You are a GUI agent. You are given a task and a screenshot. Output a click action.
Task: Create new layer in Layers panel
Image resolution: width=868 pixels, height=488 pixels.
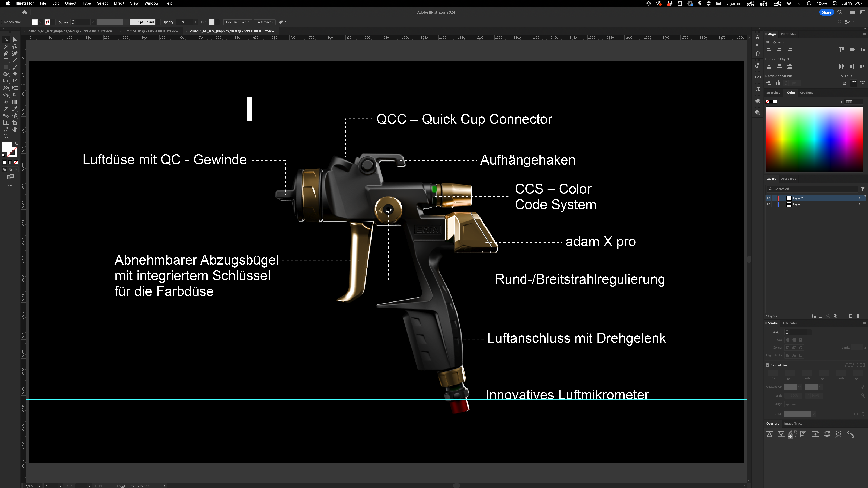(851, 316)
